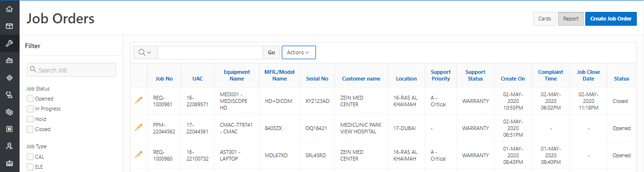Viewport: 644px width, 172px height.
Task: Sort by UAC column header
Action: coord(198,79)
